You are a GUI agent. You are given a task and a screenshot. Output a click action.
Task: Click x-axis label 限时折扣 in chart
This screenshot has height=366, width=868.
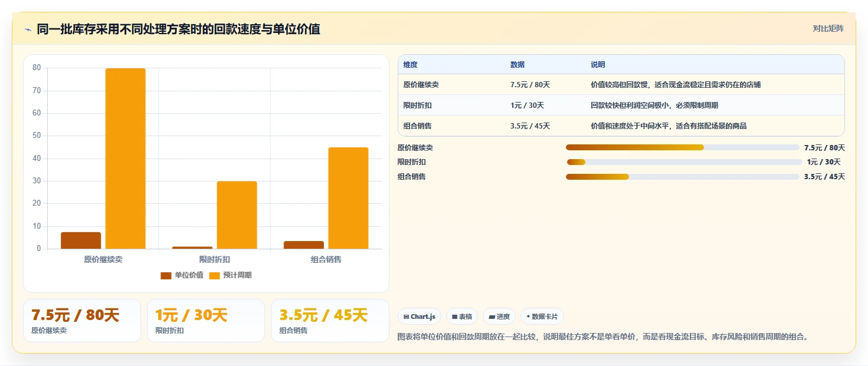click(x=215, y=259)
